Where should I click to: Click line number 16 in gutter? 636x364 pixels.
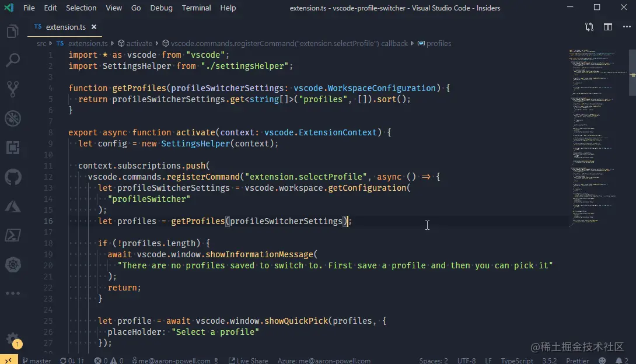[48, 221]
